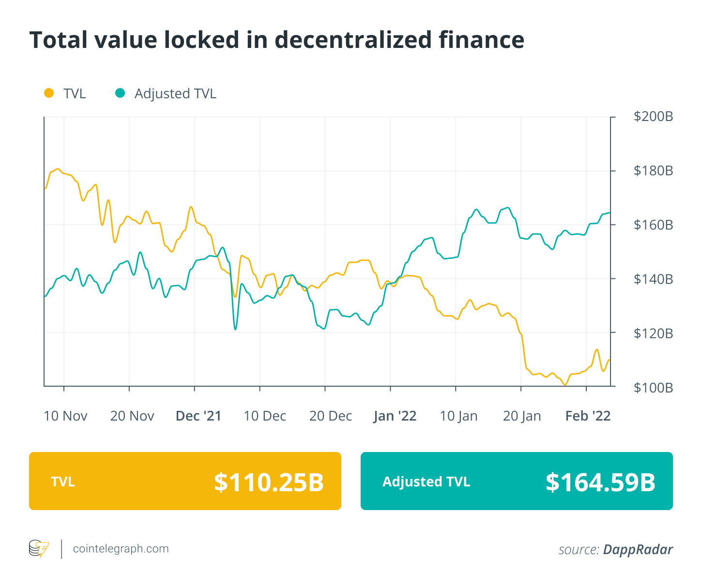Expand the teal Adjusted TVL summary box
This screenshot has height=588, width=702.
coord(516,481)
